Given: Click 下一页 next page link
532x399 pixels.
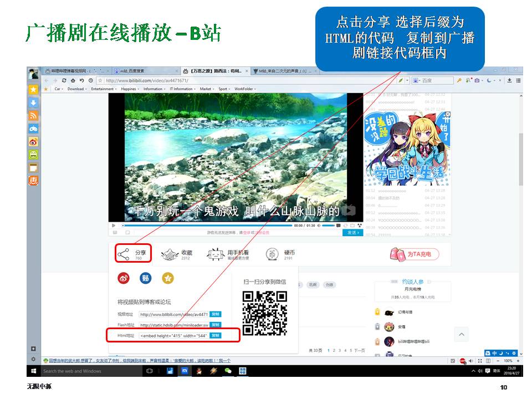Looking at the screenshot, I should (359, 350).
